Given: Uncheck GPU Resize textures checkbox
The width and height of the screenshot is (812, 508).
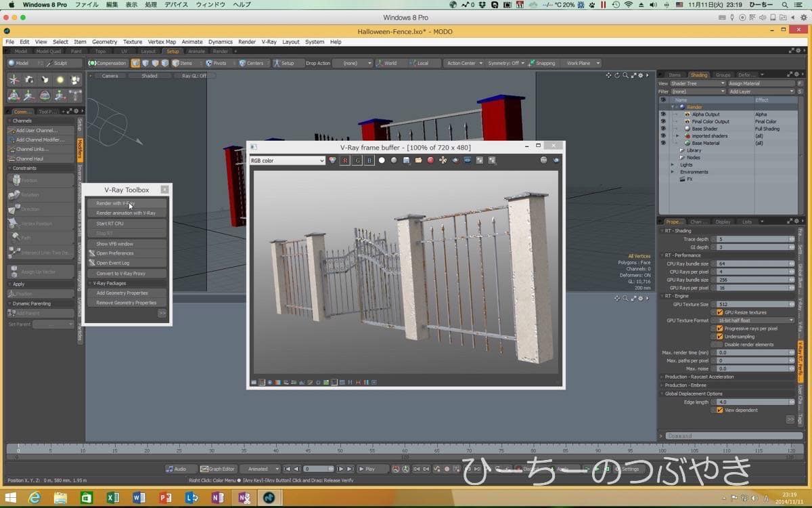Looking at the screenshot, I should [720, 312].
